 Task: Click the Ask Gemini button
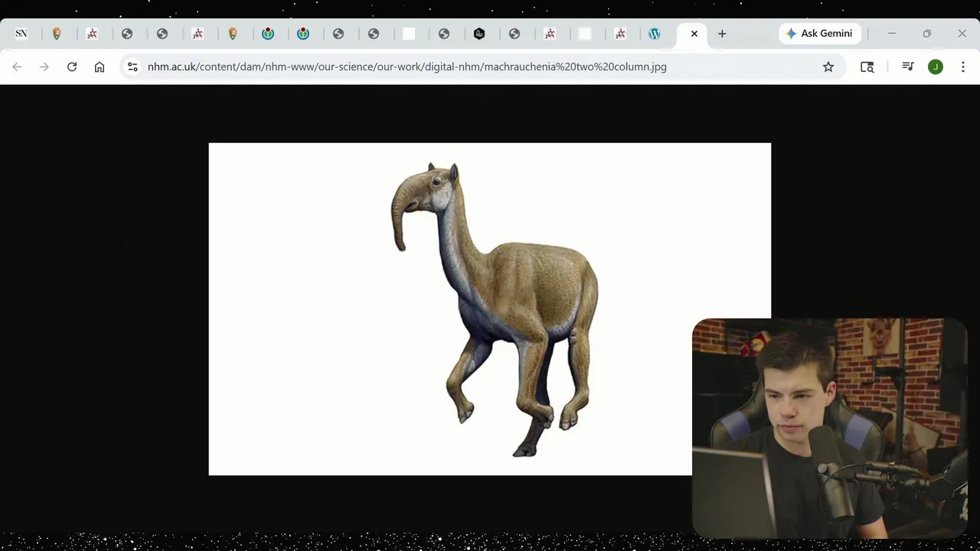(820, 34)
